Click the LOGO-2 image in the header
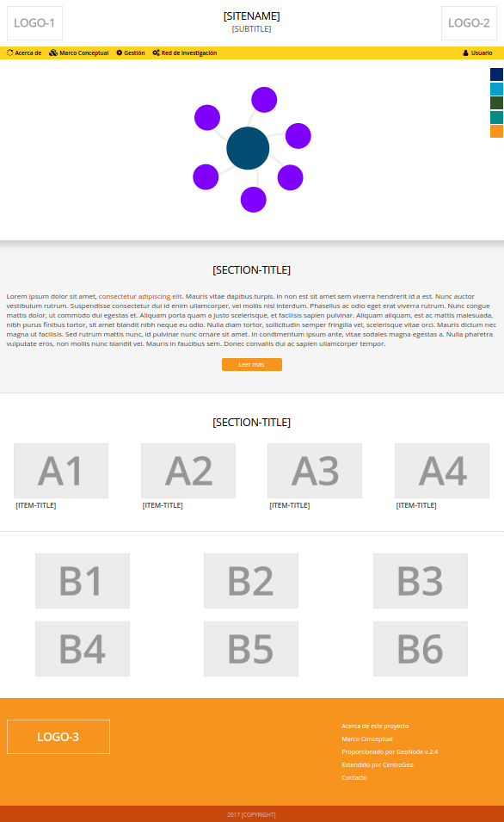The width and height of the screenshot is (504, 822). click(469, 23)
